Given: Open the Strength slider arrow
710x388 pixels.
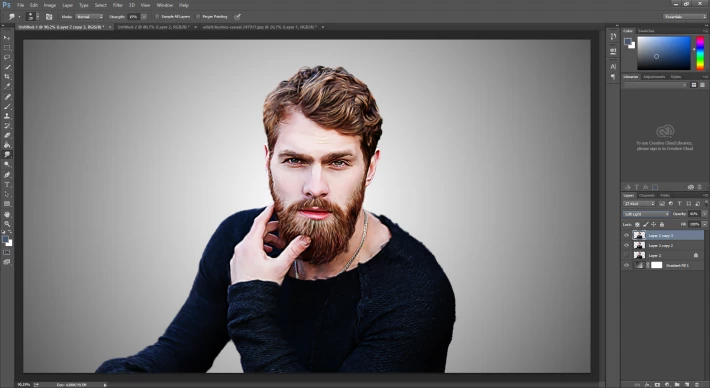Looking at the screenshot, I should pyautogui.click(x=144, y=17).
